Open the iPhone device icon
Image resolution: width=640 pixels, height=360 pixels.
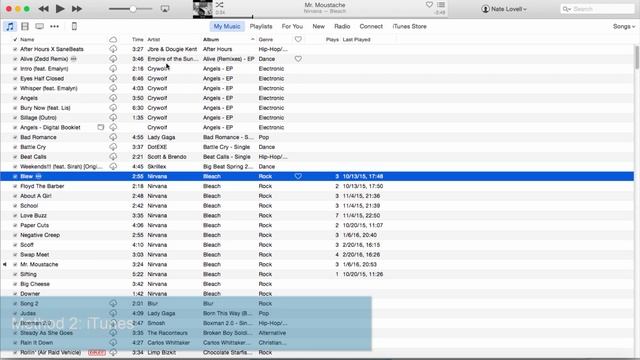(x=74, y=27)
